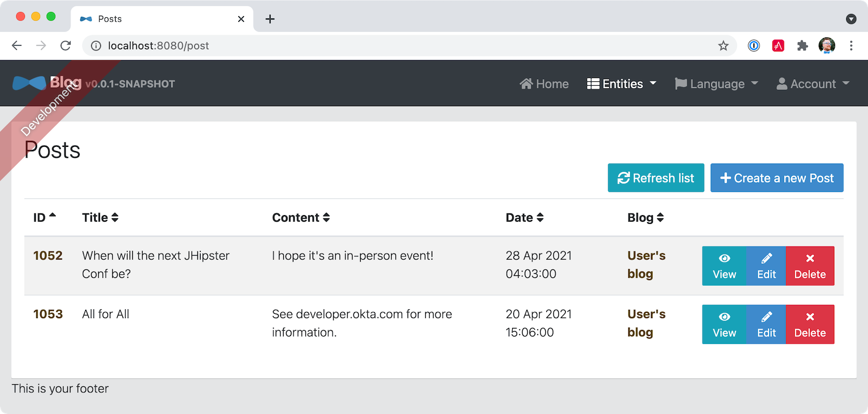Bookmark this page with the star icon
Screen dimensions: 868x414
point(723,46)
